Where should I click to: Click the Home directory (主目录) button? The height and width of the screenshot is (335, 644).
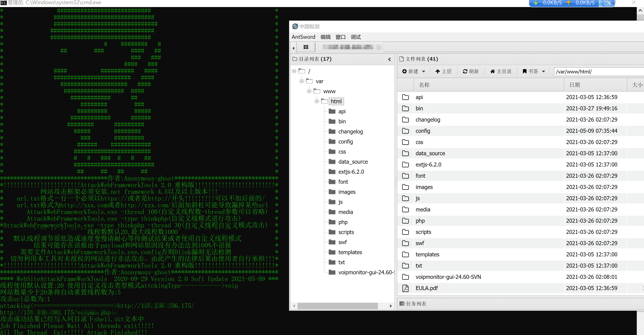pyautogui.click(x=501, y=71)
